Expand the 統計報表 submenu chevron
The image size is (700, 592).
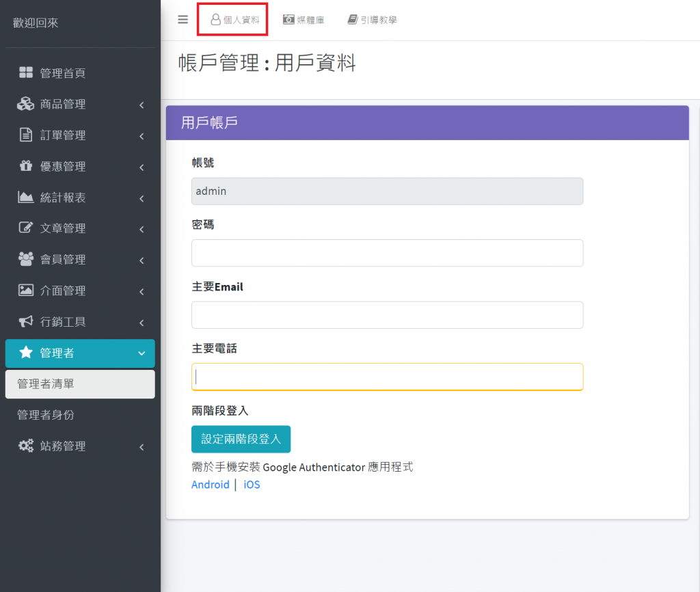142,198
